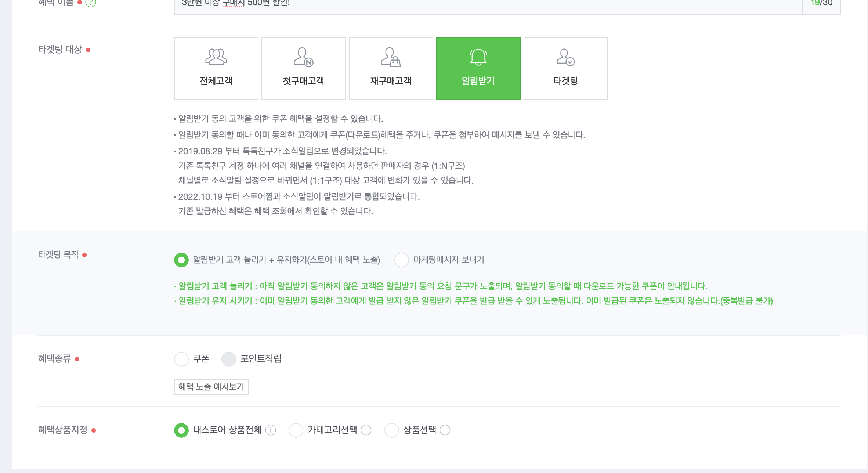The width and height of the screenshot is (868, 473).
Task: Choose 알림받기 고객 늘리기 + 유지하기 radio
Action: click(x=181, y=260)
